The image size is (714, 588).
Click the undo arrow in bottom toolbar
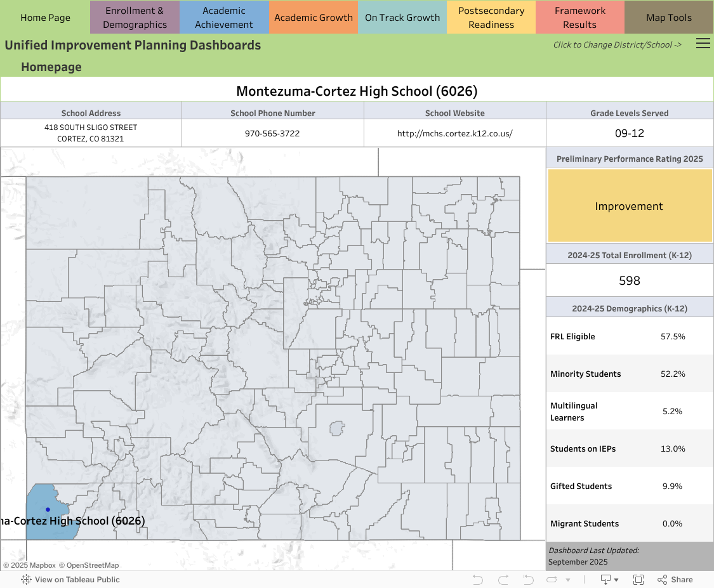pos(478,579)
